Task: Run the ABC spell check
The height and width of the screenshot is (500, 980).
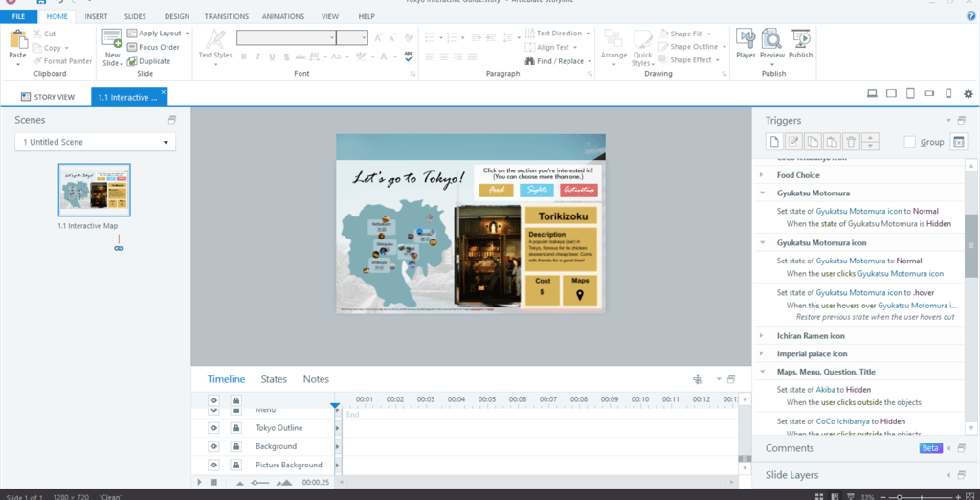Action: tap(409, 57)
